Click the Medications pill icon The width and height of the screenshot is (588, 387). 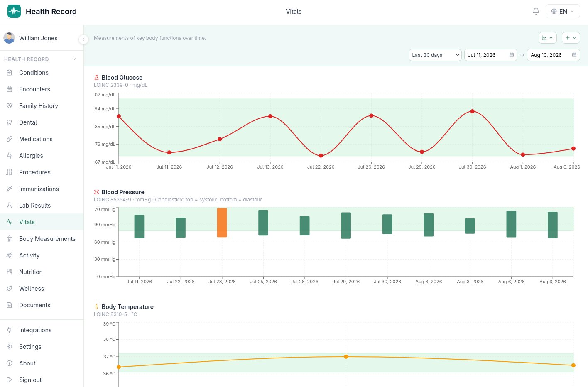(10, 139)
